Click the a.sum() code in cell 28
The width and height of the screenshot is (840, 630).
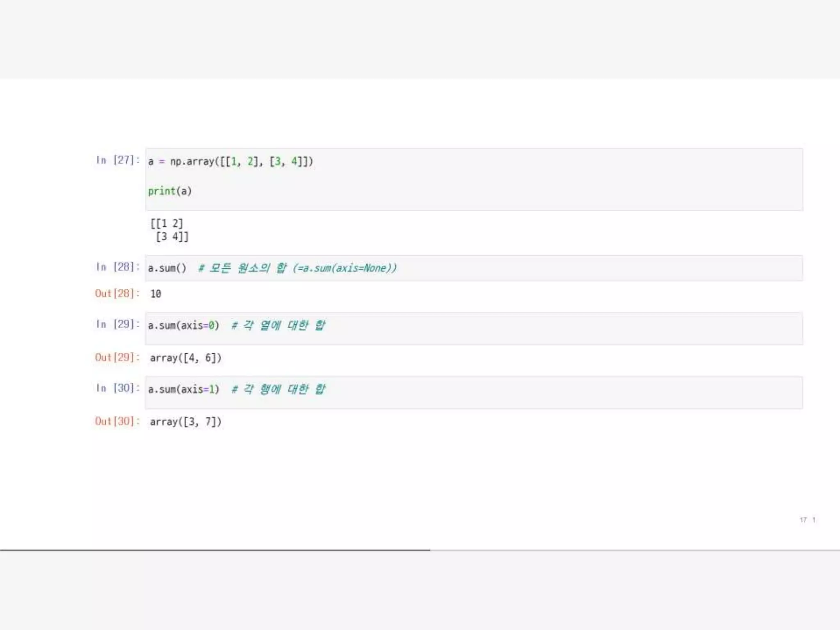(167, 268)
